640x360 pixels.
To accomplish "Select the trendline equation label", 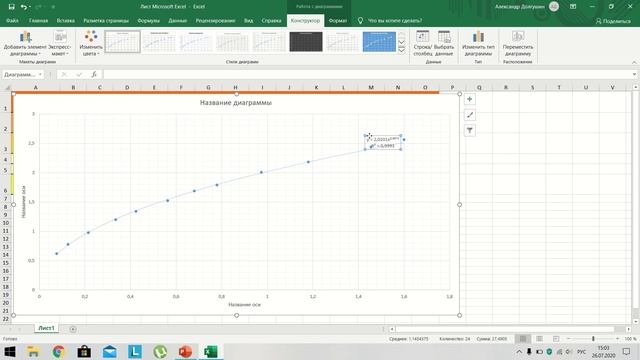I will 383,142.
